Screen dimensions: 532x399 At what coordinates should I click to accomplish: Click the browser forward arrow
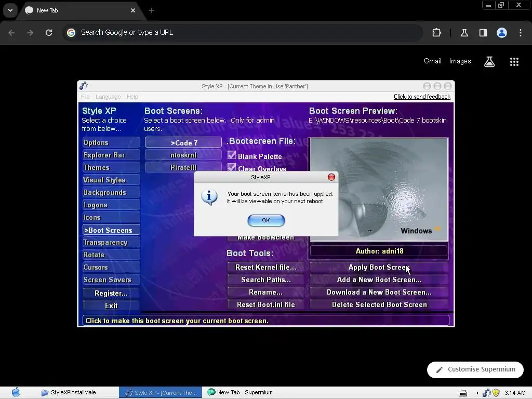pos(30,33)
